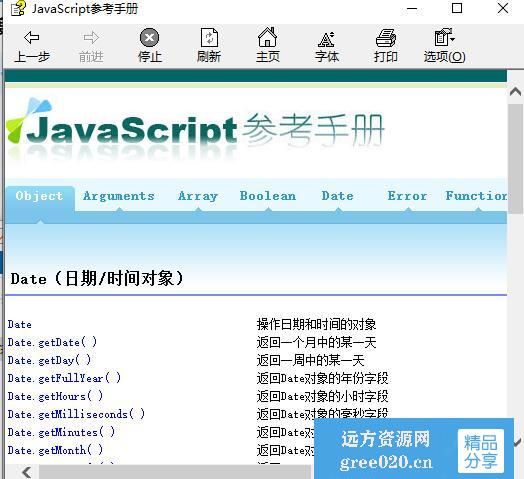524x479 pixels.
Task: Click the JavaScript参考手册 banner logo
Action: [195, 129]
